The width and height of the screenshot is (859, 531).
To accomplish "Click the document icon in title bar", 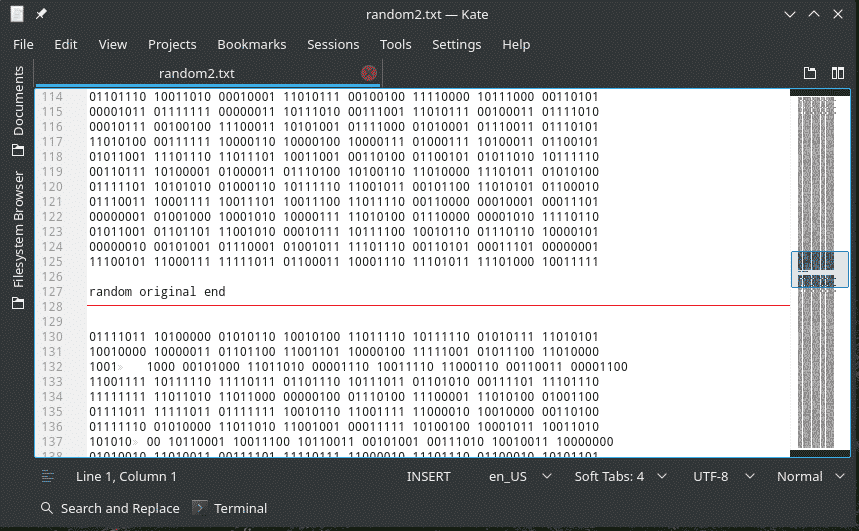I will 17,14.
